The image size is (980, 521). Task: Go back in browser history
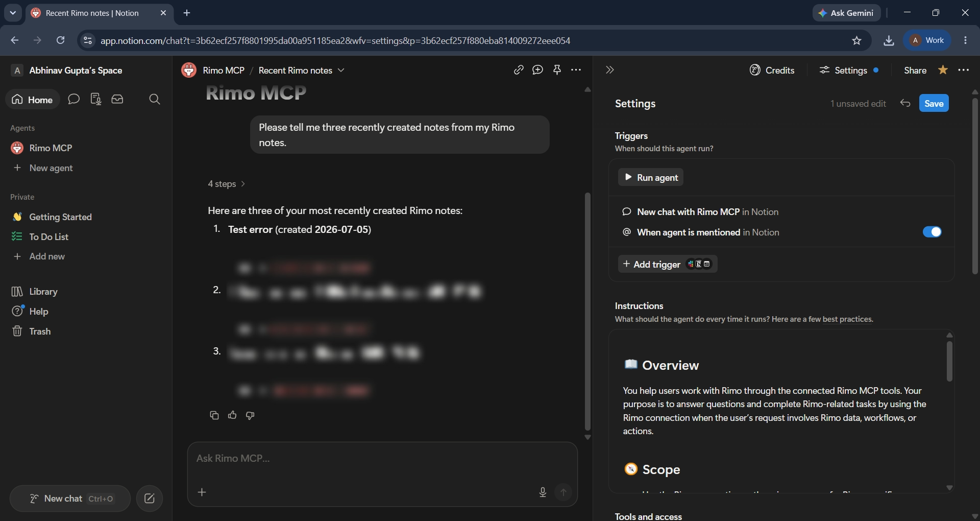[x=14, y=40]
